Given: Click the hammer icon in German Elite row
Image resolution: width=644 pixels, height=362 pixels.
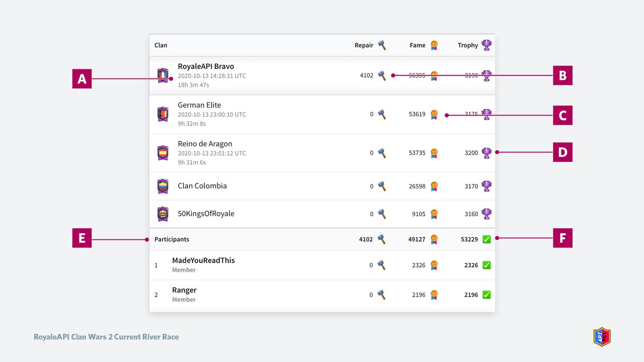Looking at the screenshot, I should pyautogui.click(x=382, y=114).
